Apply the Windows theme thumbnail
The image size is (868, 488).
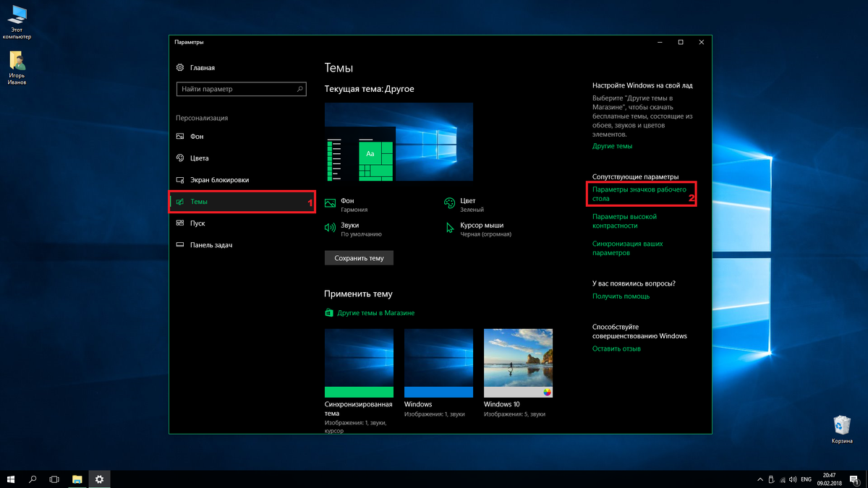[438, 363]
